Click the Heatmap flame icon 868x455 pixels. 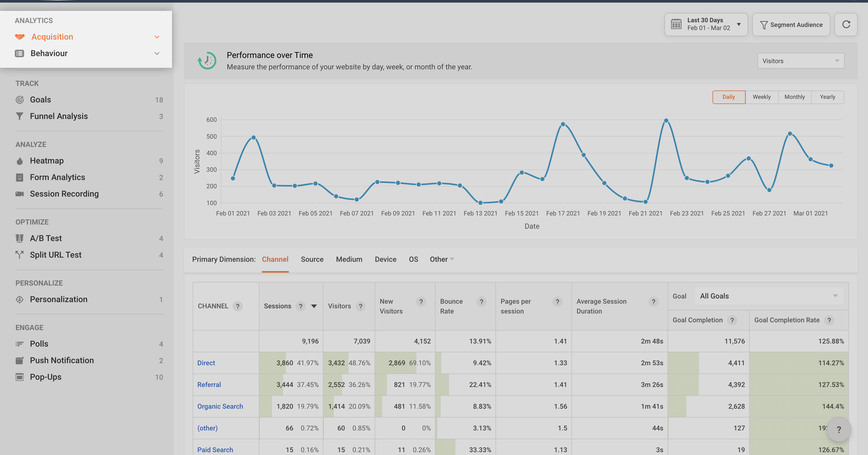pos(20,161)
